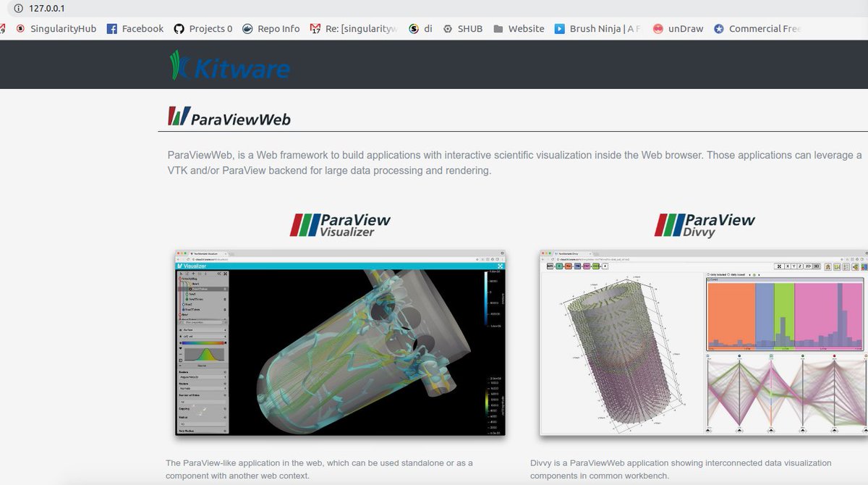Open the Website bookmarks folder
The height and width of the screenshot is (485, 868).
pyautogui.click(x=519, y=29)
